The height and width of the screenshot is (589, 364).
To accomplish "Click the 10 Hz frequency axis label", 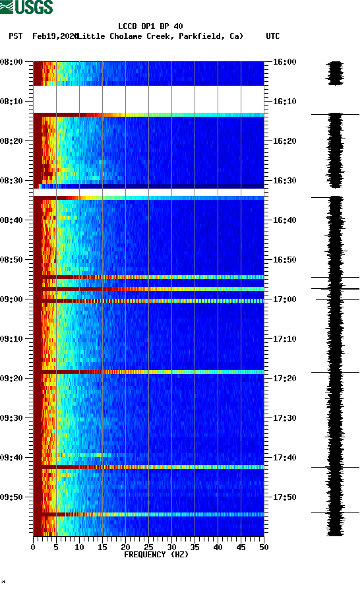I will coord(79,547).
